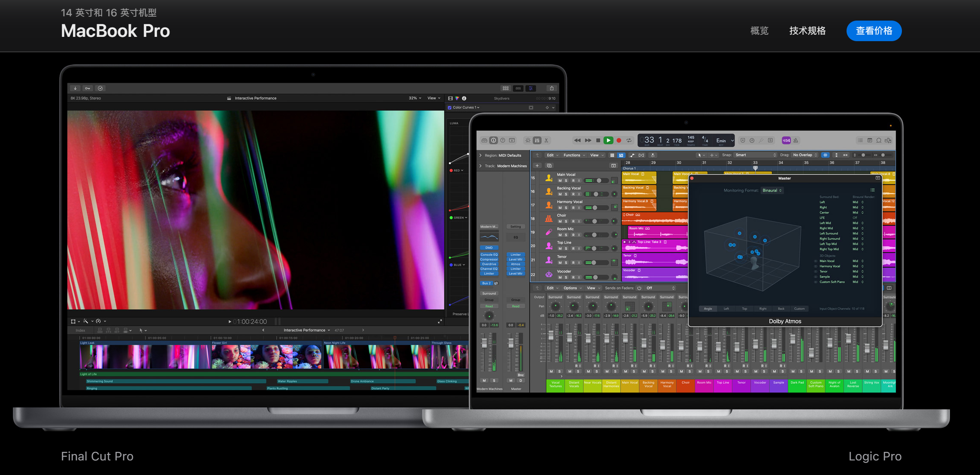Click the duplicate track icon

tap(549, 166)
